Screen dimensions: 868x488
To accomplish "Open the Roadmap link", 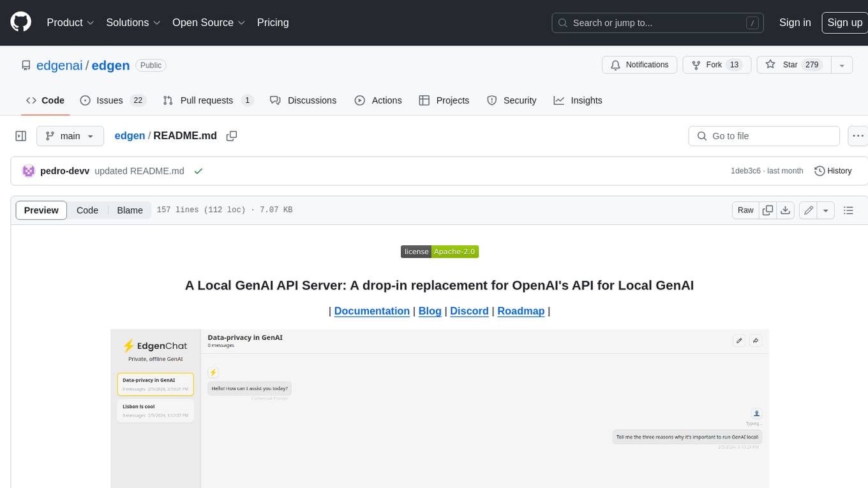I will click(x=521, y=311).
